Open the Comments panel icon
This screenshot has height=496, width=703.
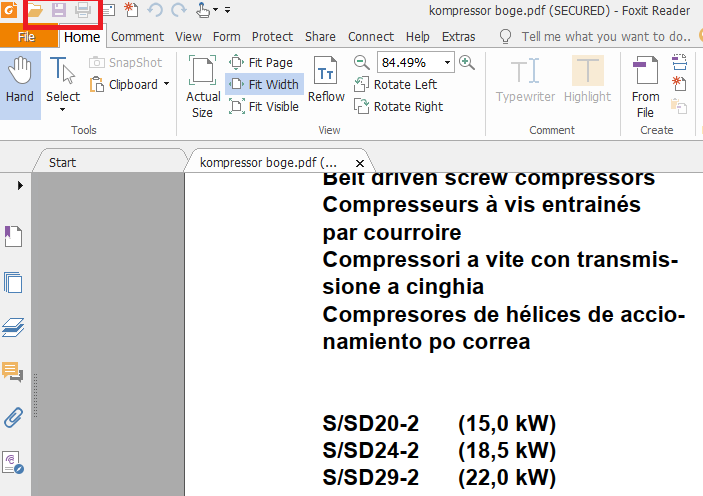click(x=13, y=372)
